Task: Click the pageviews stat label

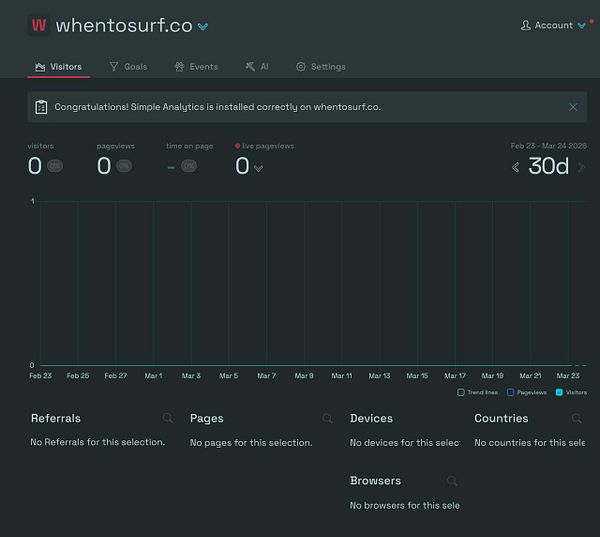Action: pos(116,146)
